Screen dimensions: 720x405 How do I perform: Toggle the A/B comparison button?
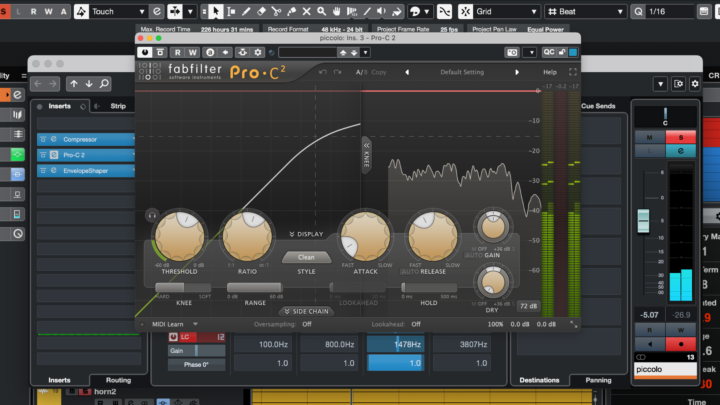coord(358,72)
